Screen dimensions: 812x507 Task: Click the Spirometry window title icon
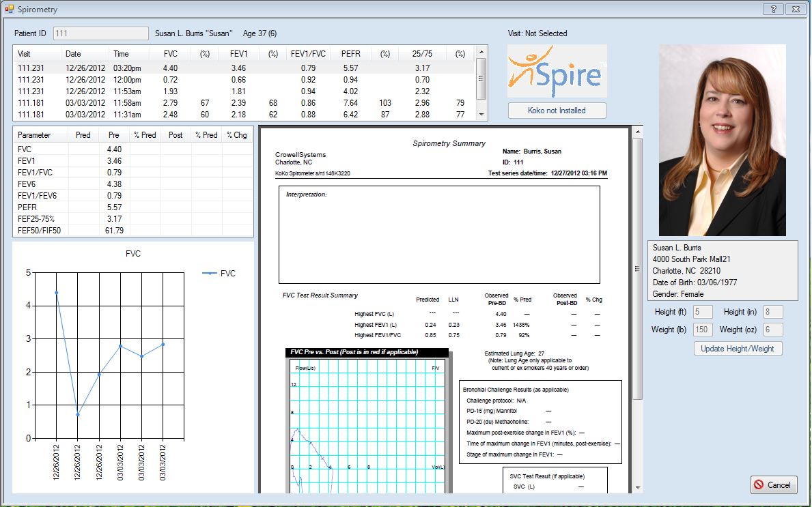[9, 10]
